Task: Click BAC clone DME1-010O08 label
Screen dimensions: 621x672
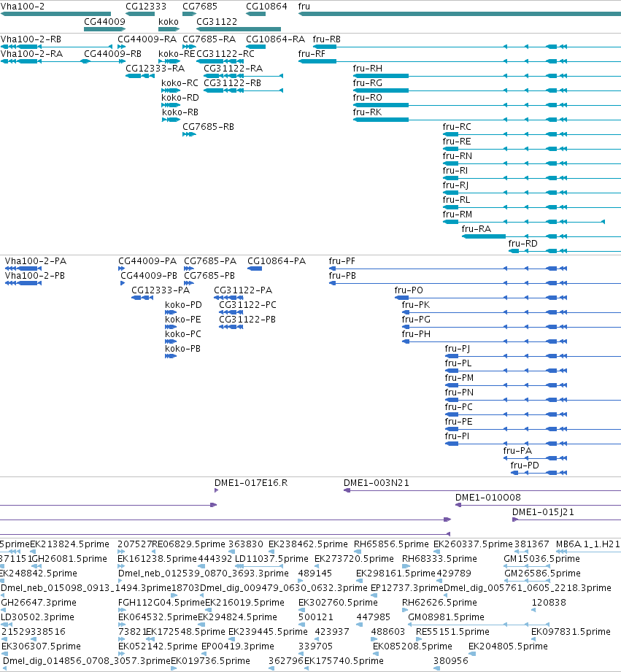Action: (x=487, y=497)
